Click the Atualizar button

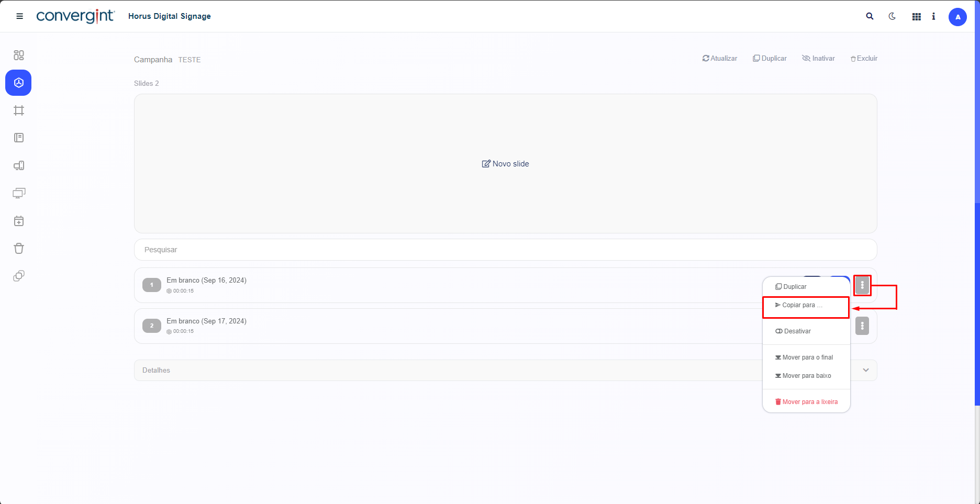coord(720,59)
